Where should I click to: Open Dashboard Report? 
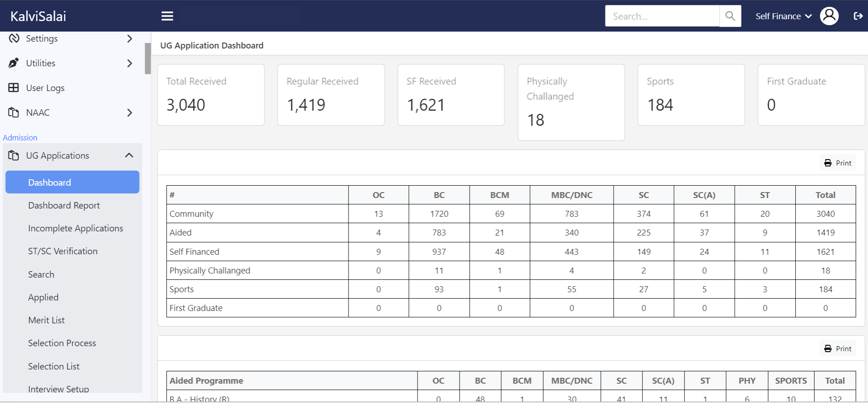coord(64,205)
